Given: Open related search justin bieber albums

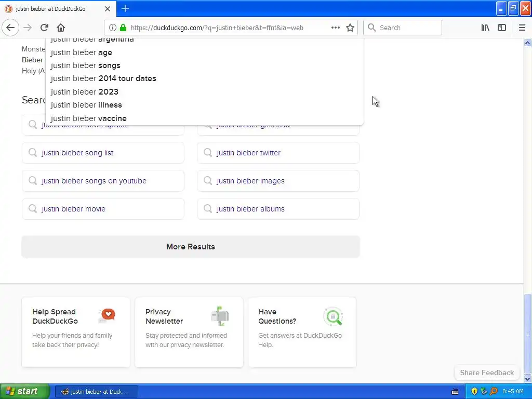Looking at the screenshot, I should 278,209.
